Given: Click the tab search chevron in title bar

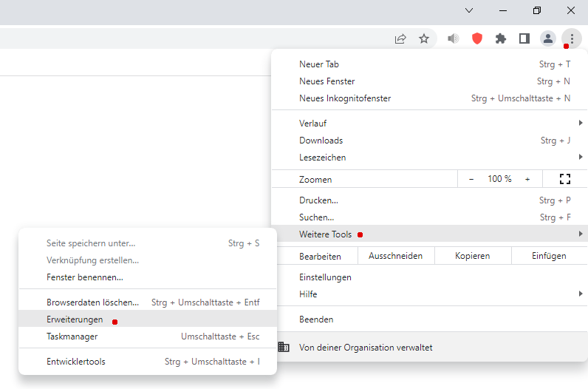Looking at the screenshot, I should 469,10.
